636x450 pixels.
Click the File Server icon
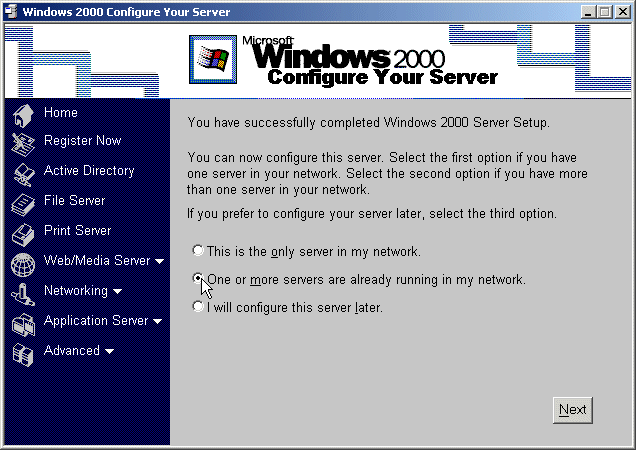point(23,204)
